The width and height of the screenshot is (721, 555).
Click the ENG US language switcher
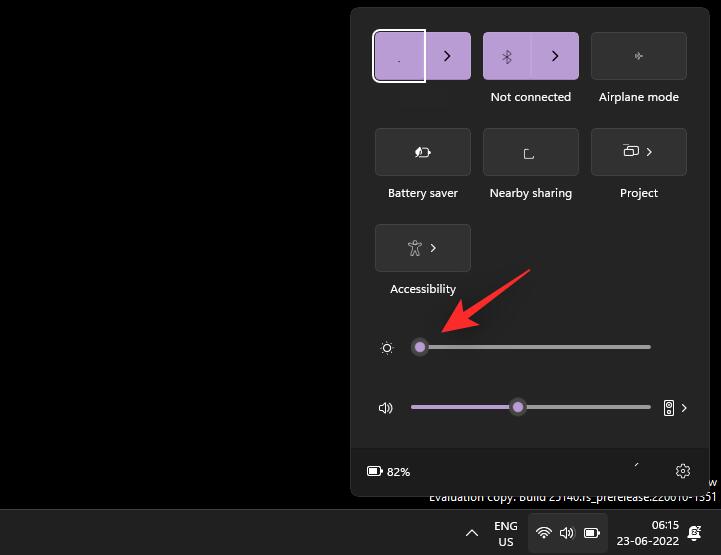click(x=506, y=533)
